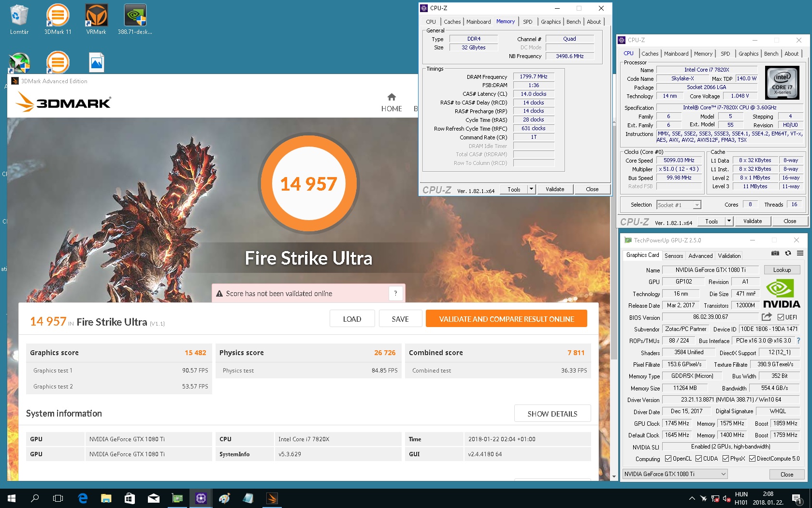The image size is (812, 508).
Task: Open the Lomtár recycle bin desktop icon
Action: [x=19, y=19]
